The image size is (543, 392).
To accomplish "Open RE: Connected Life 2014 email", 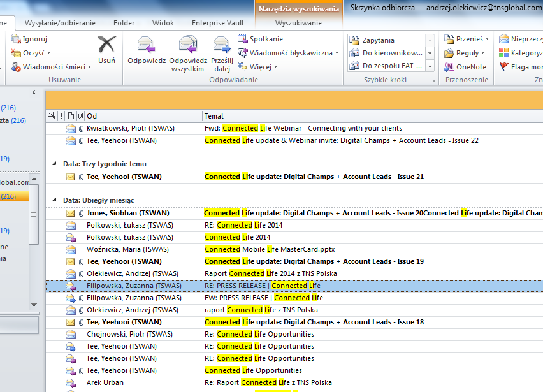I will pyautogui.click(x=294, y=226).
